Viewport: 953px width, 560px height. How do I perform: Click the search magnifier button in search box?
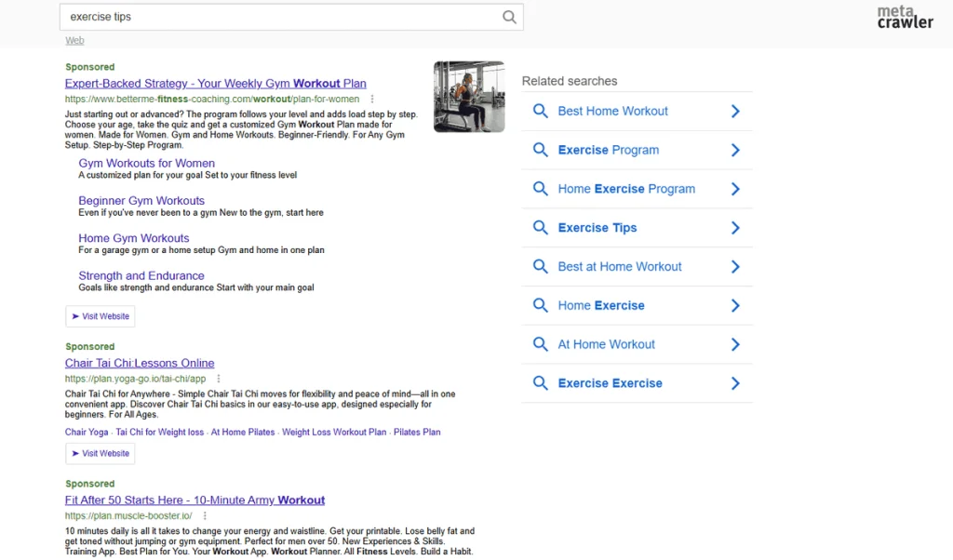coord(509,17)
